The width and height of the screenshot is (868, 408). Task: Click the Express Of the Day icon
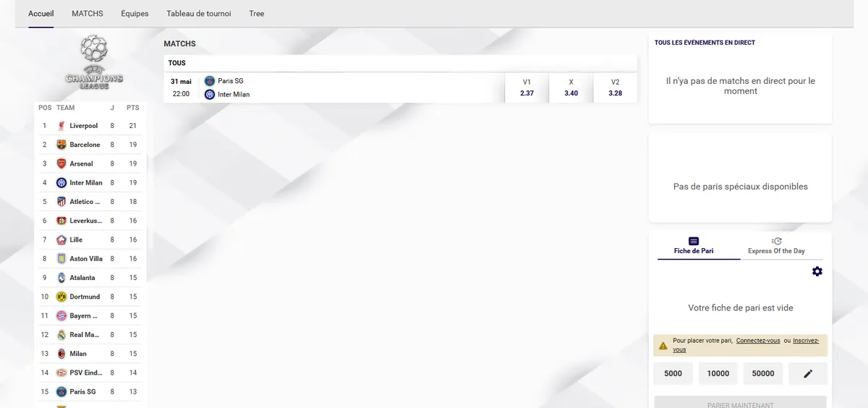pos(776,241)
